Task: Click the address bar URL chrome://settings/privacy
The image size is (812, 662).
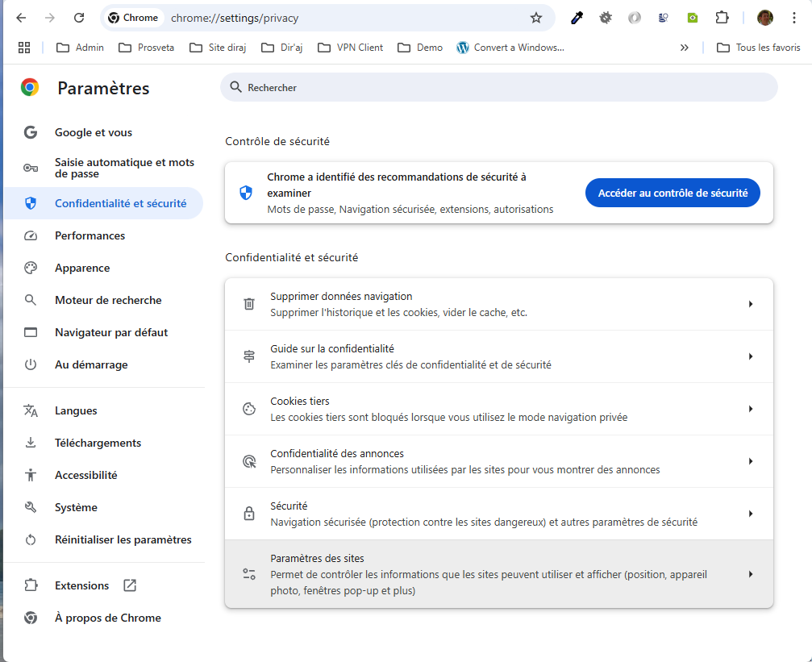Action: tap(235, 18)
